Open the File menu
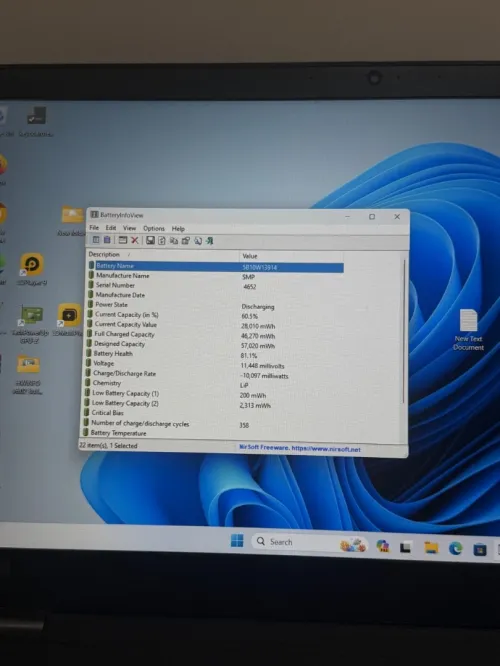 tap(94, 228)
